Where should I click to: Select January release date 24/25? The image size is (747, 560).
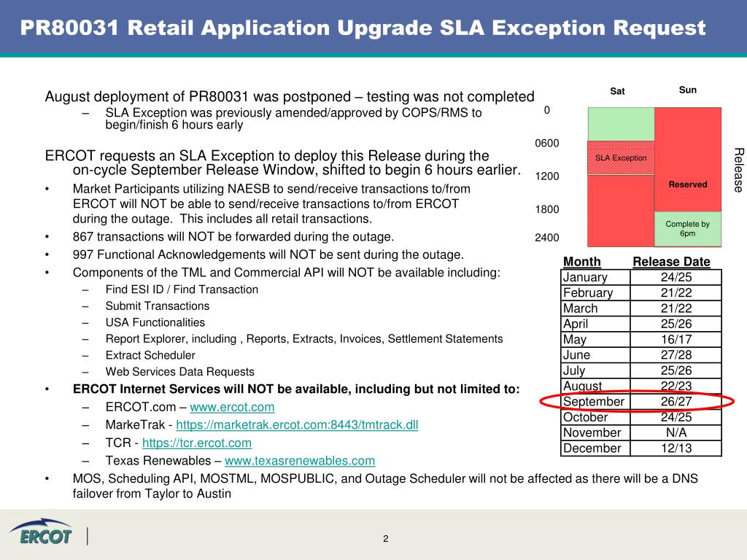tap(676, 277)
